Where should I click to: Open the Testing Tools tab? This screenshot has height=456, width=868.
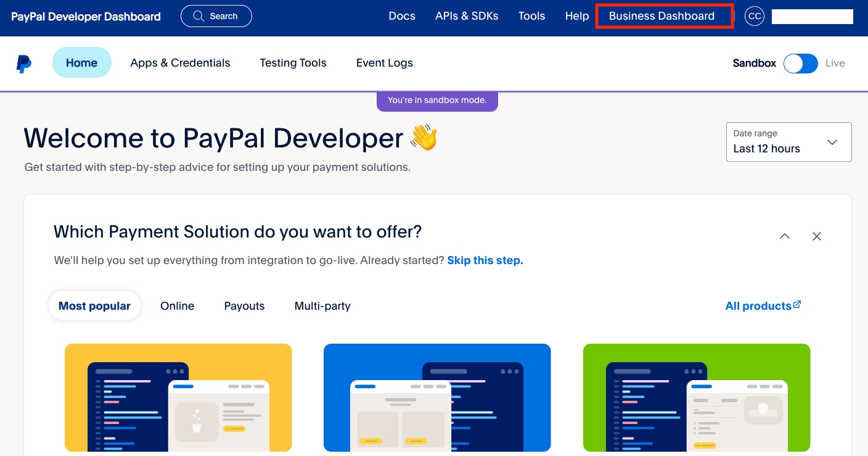293,63
